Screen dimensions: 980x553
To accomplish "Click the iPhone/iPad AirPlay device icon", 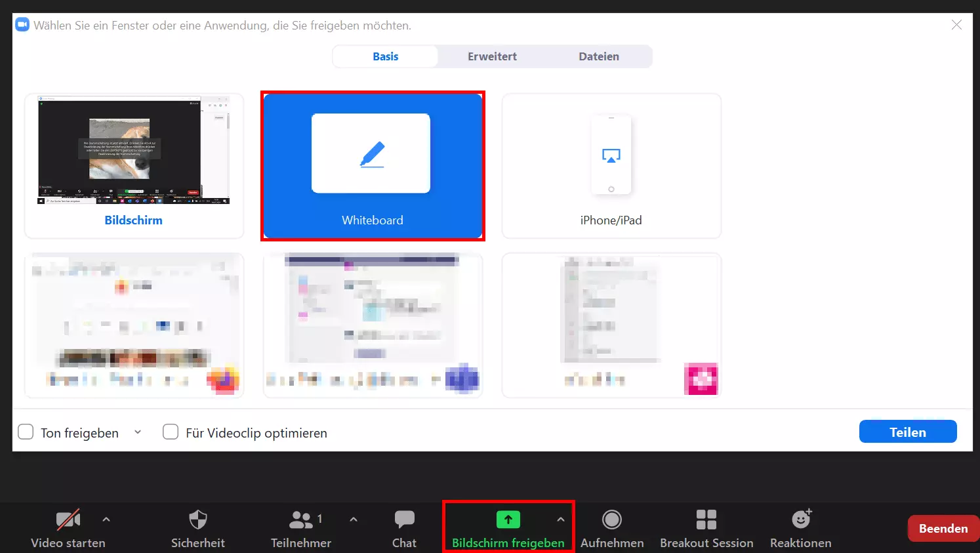I will [611, 155].
